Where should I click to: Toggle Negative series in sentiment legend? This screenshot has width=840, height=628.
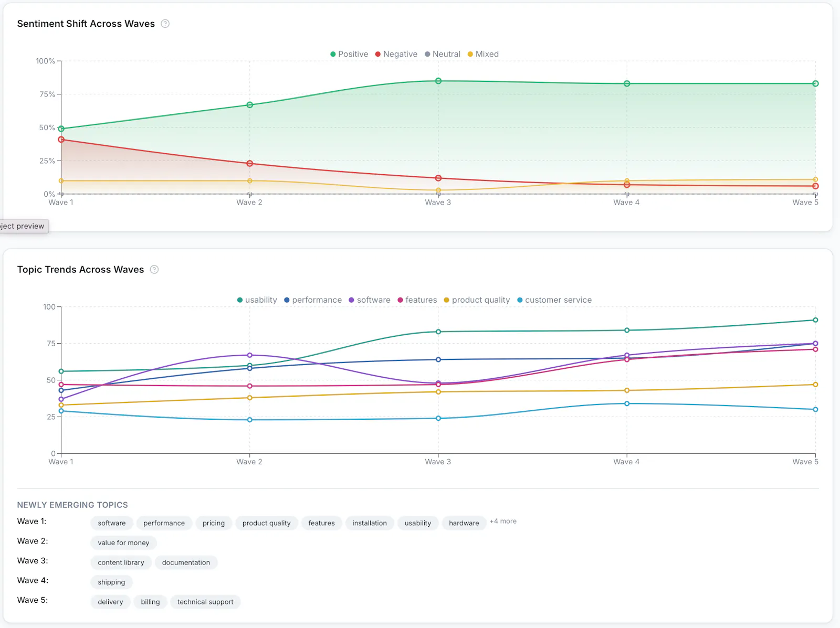[396, 54]
